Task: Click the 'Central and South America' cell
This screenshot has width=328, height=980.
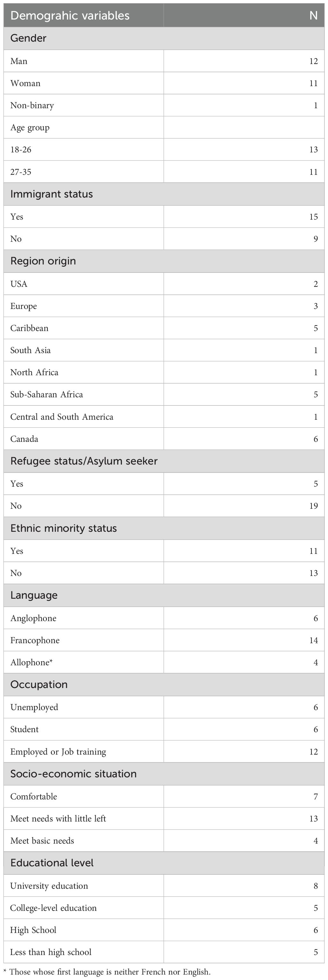Action: pyautogui.click(x=62, y=417)
